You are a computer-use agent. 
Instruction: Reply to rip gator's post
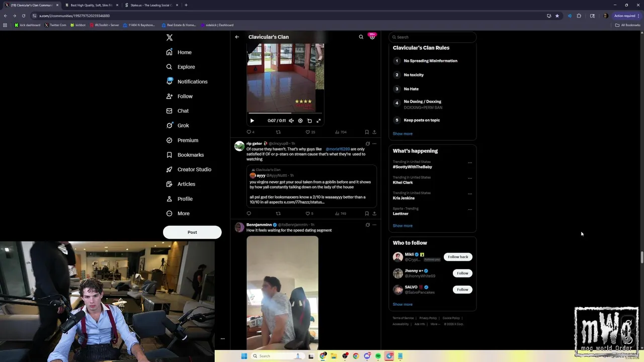tap(249, 214)
